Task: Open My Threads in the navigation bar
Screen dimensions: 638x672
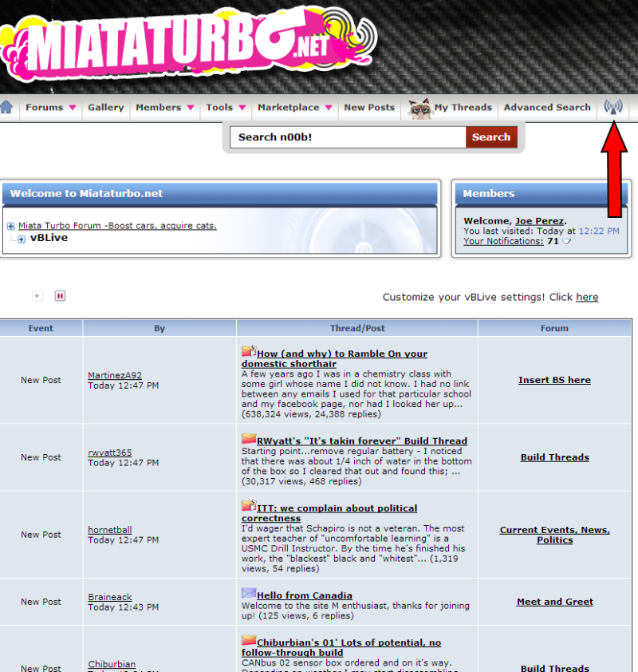Action: click(x=463, y=107)
